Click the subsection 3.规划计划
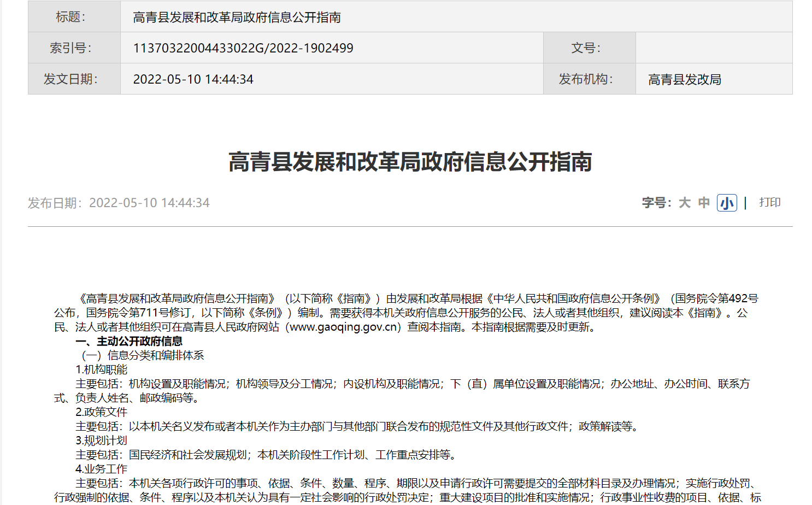The image size is (812, 505). pos(101,441)
